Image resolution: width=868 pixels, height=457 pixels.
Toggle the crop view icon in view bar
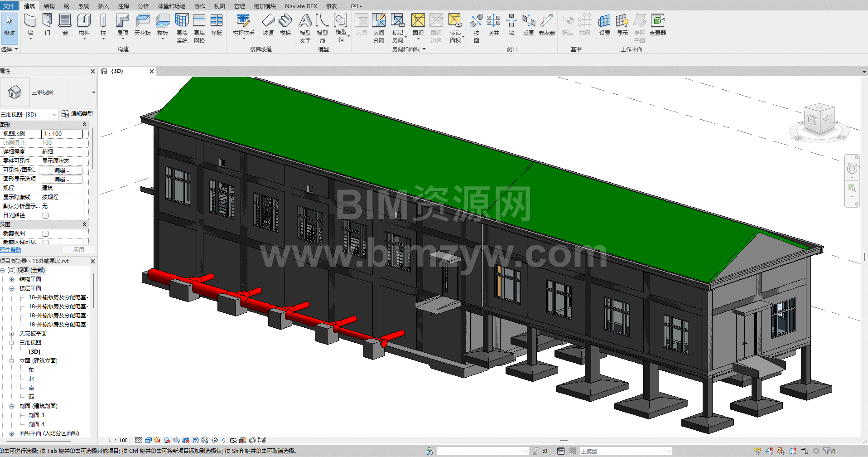(x=186, y=440)
